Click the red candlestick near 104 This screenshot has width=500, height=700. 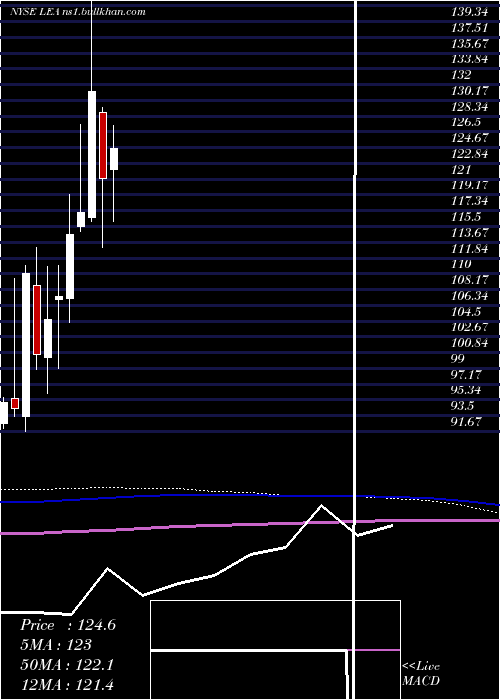37,320
